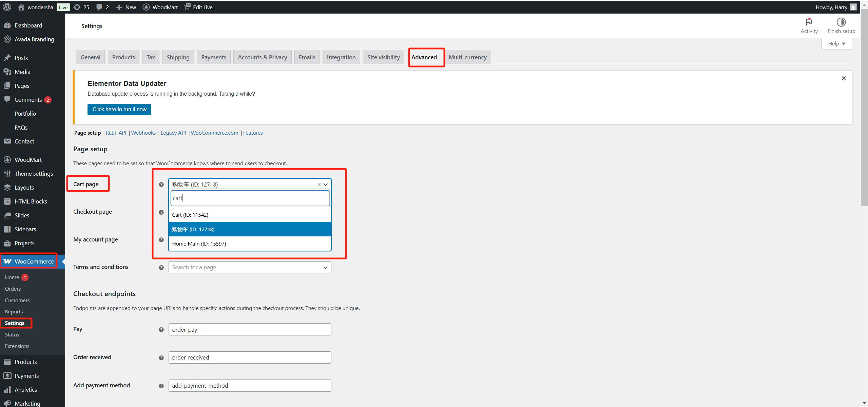Open the REST API sub-section link

coord(116,133)
